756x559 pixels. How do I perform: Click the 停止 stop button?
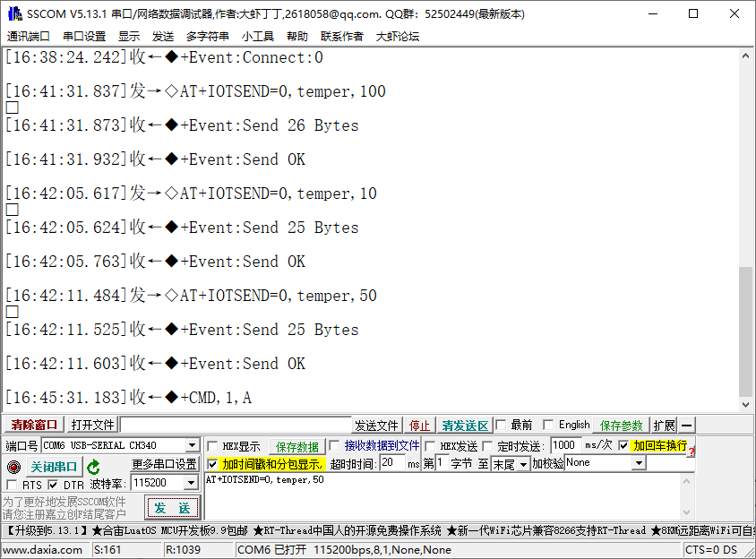pyautogui.click(x=419, y=425)
